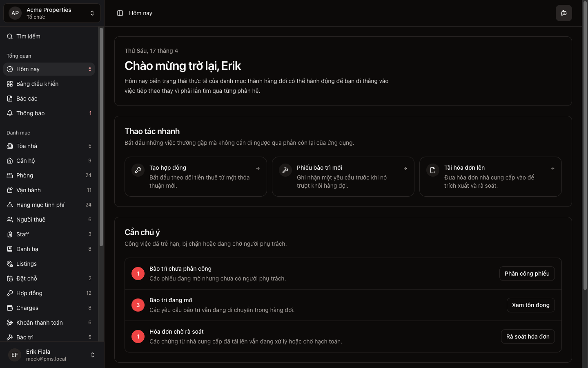Open the AI assistant bot icon
This screenshot has width=588, height=368.
click(563, 13)
